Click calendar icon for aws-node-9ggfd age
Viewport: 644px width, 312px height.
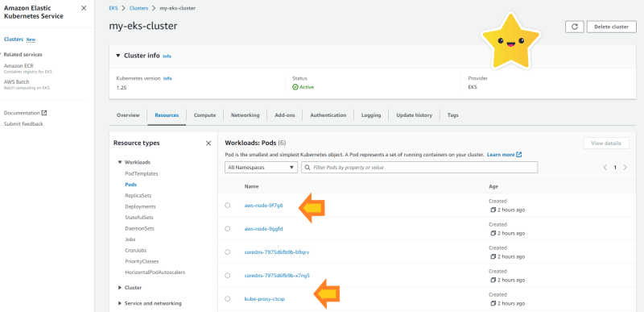(x=493, y=233)
